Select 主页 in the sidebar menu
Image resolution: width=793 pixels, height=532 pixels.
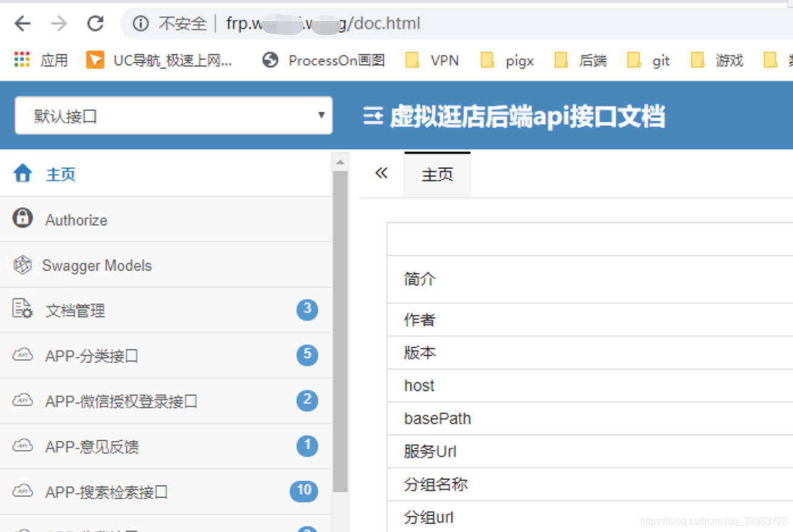click(166, 174)
